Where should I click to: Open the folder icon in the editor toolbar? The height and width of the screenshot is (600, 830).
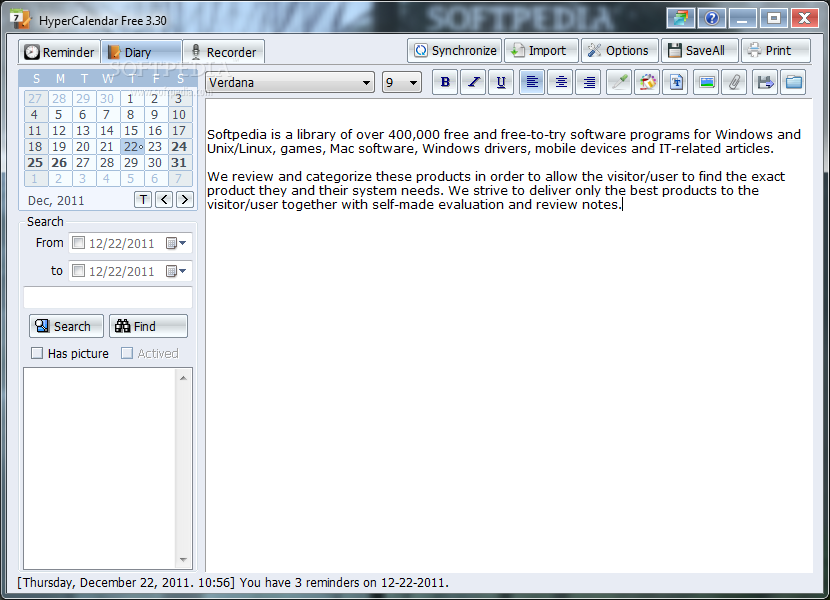(793, 82)
